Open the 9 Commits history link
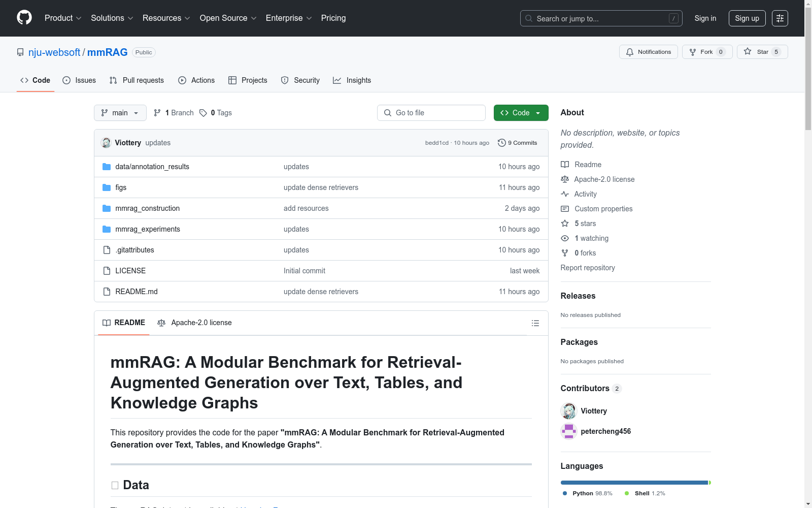Image resolution: width=812 pixels, height=508 pixels. coord(518,143)
